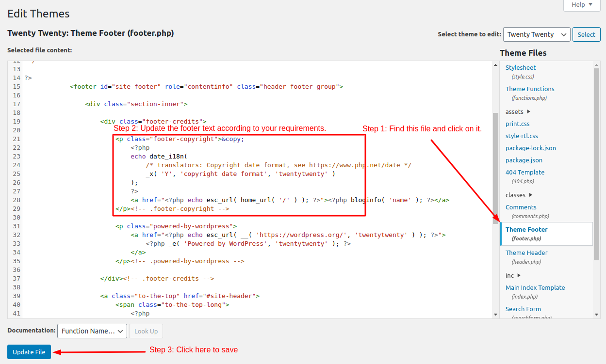Open package-lock.json file
Screen dimensions: 606x364
(531, 148)
